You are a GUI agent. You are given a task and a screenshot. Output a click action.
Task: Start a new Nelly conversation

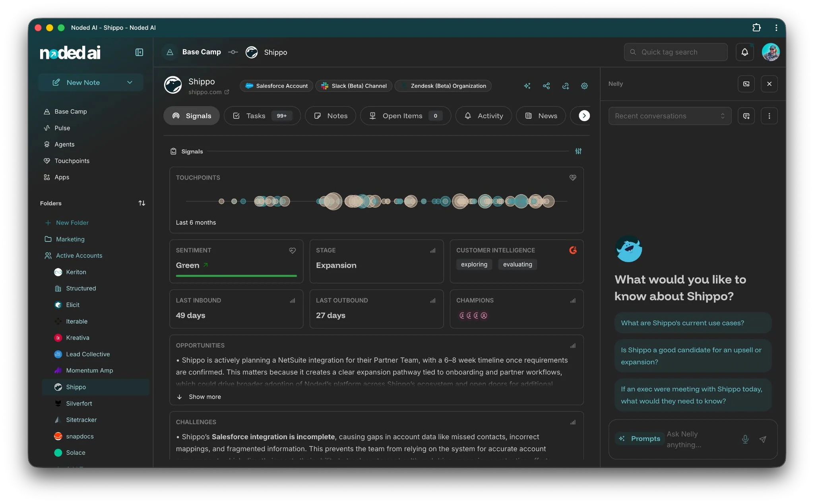[746, 116]
